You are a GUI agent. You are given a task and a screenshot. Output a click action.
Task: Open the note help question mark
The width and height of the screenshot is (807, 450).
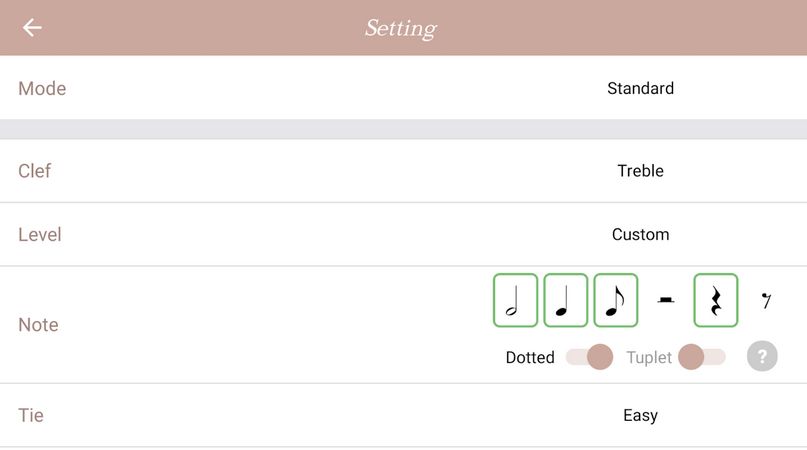(762, 356)
